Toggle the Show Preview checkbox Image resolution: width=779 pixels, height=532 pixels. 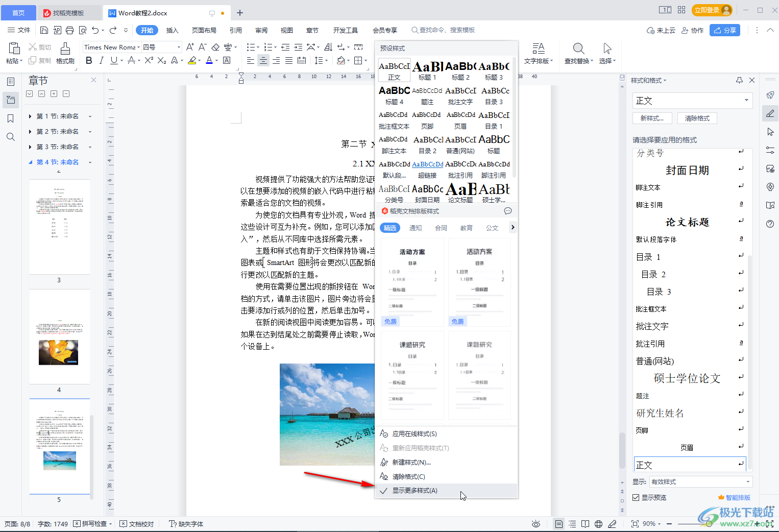point(636,497)
